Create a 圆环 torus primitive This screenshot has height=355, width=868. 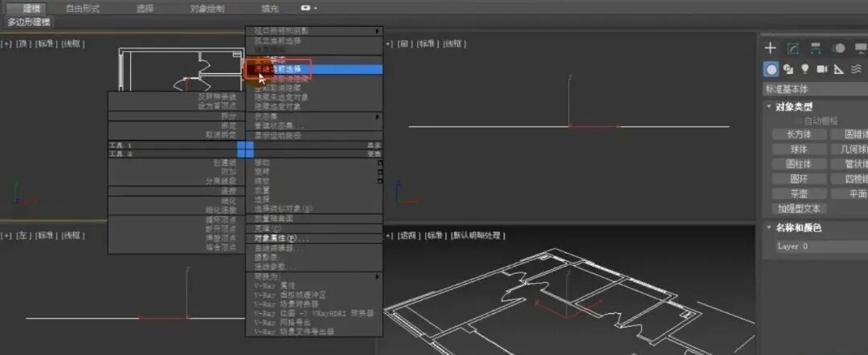point(799,179)
